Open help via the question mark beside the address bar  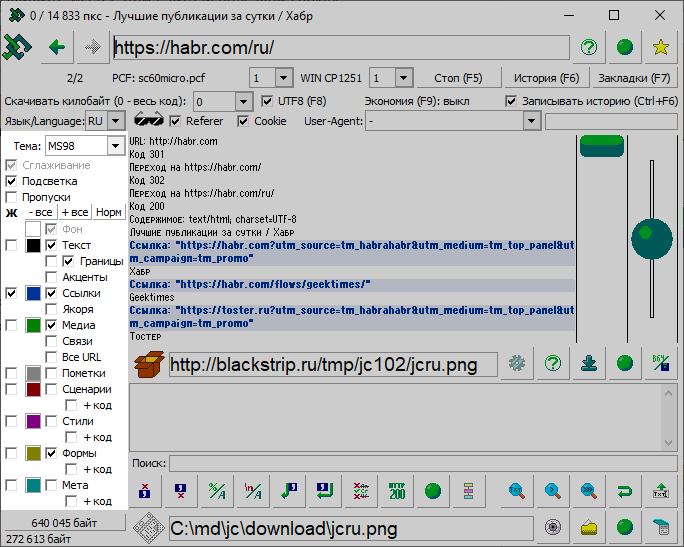[589, 47]
